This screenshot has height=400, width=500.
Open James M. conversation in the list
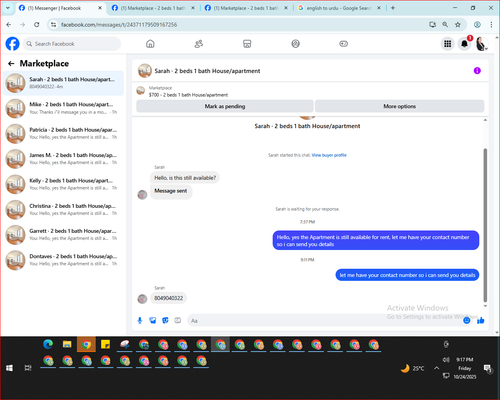coord(63,159)
